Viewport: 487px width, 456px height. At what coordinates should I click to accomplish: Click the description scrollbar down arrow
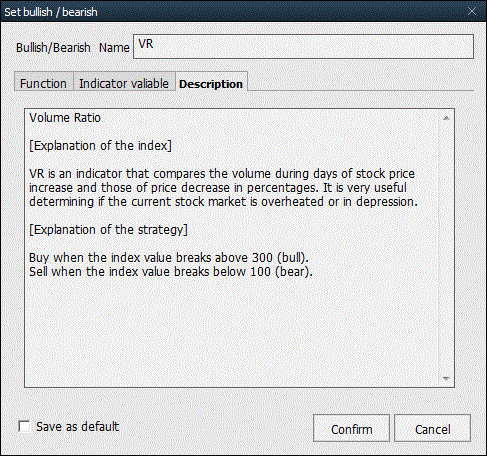446,378
